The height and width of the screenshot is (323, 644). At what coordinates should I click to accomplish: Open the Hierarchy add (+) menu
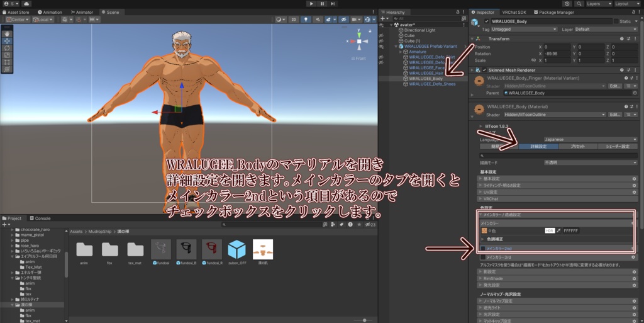[x=384, y=18]
